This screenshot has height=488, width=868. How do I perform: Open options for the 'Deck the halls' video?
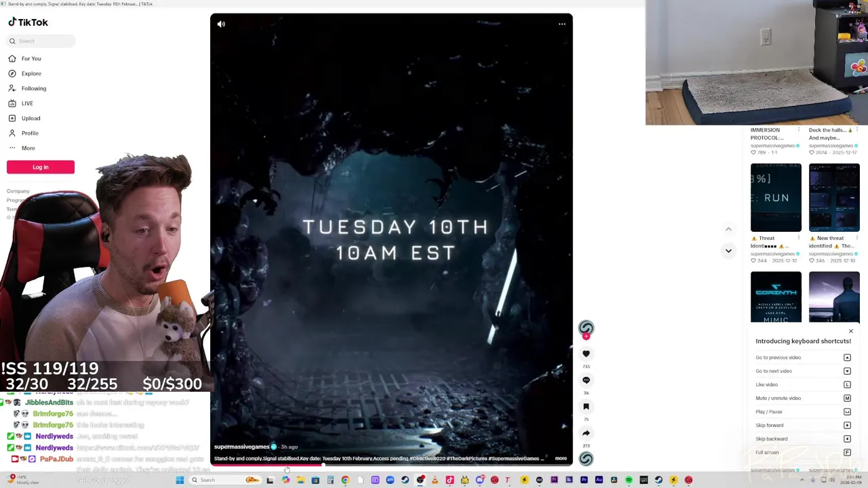(x=856, y=130)
